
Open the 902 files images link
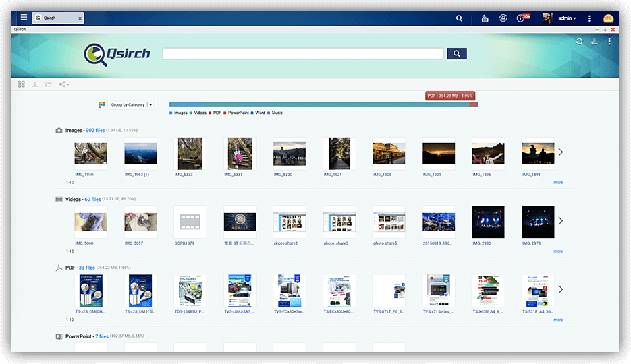pos(95,131)
